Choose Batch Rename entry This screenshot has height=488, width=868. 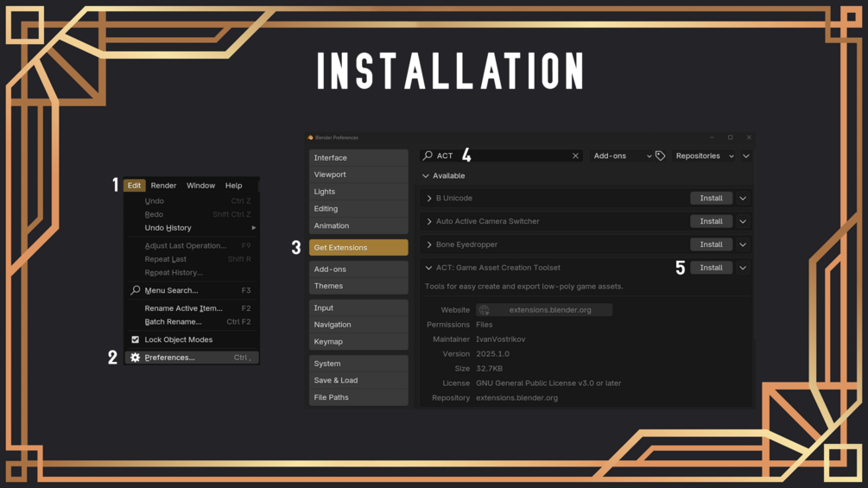(x=192, y=321)
